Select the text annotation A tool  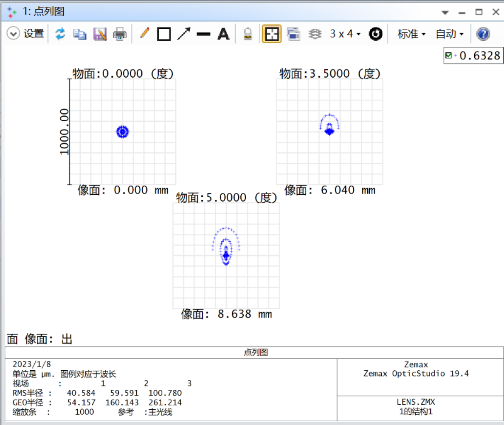223,34
